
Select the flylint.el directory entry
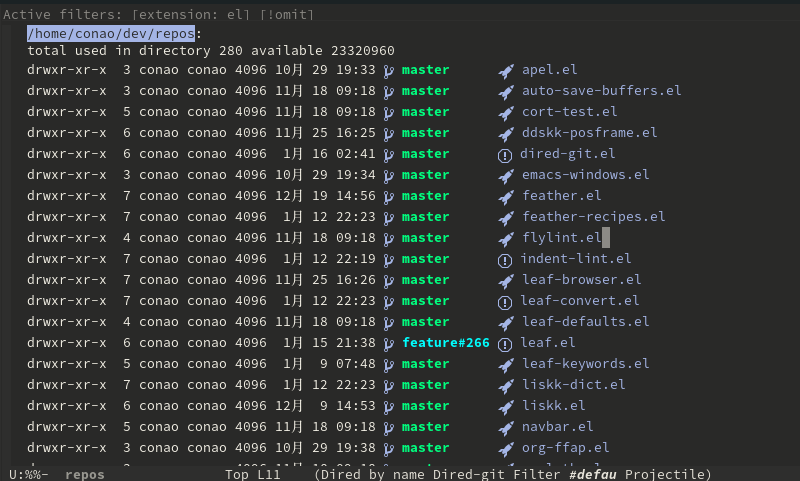click(561, 237)
